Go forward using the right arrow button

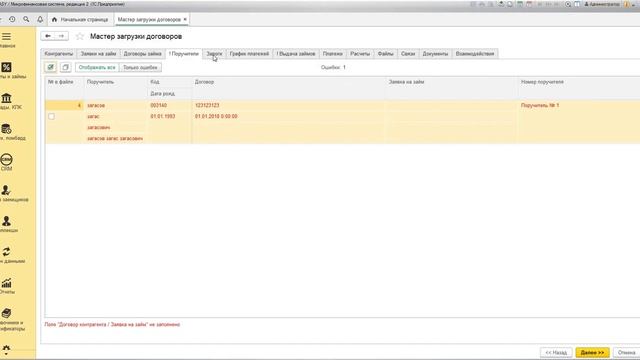[61, 36]
